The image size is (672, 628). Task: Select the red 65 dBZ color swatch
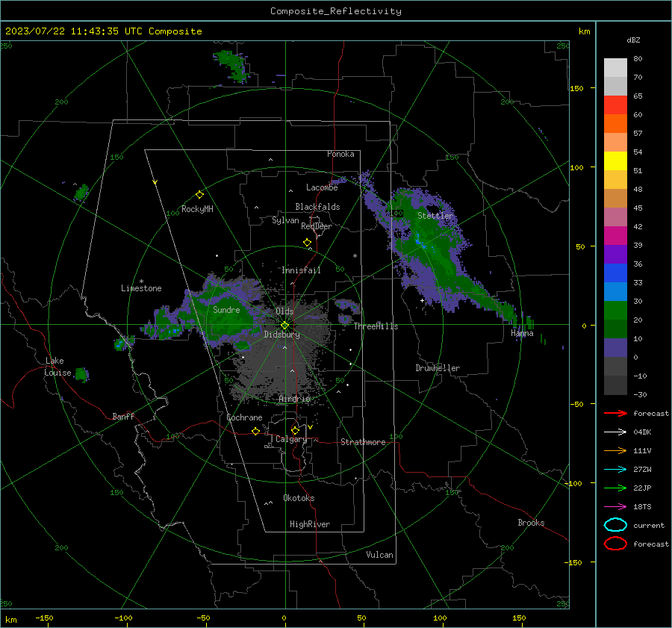[x=615, y=105]
